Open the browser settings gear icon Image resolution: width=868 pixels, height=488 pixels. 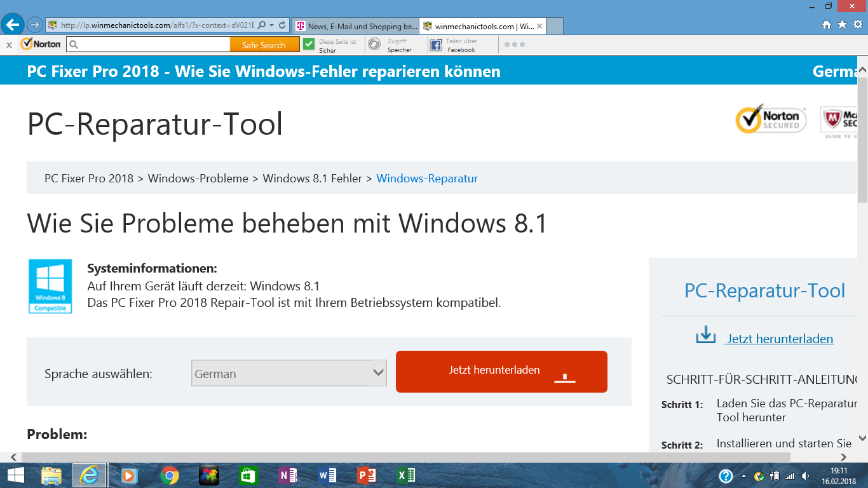click(x=858, y=25)
